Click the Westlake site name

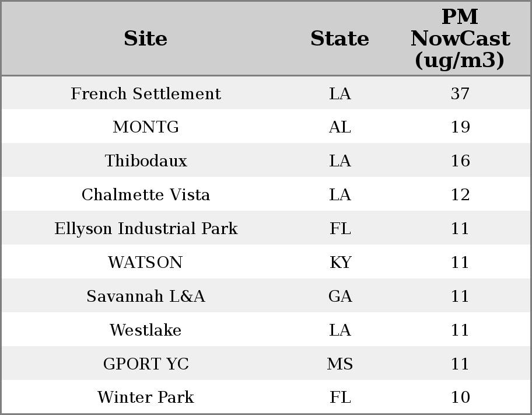(146, 330)
